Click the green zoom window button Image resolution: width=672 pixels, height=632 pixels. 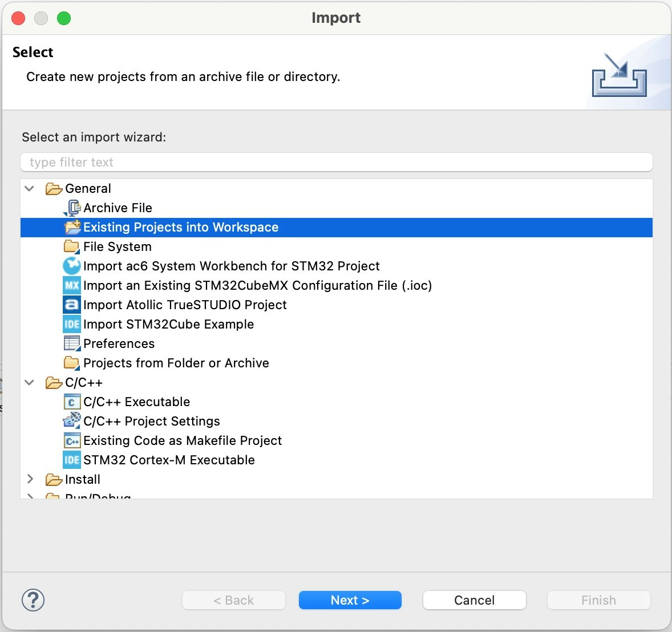64,18
